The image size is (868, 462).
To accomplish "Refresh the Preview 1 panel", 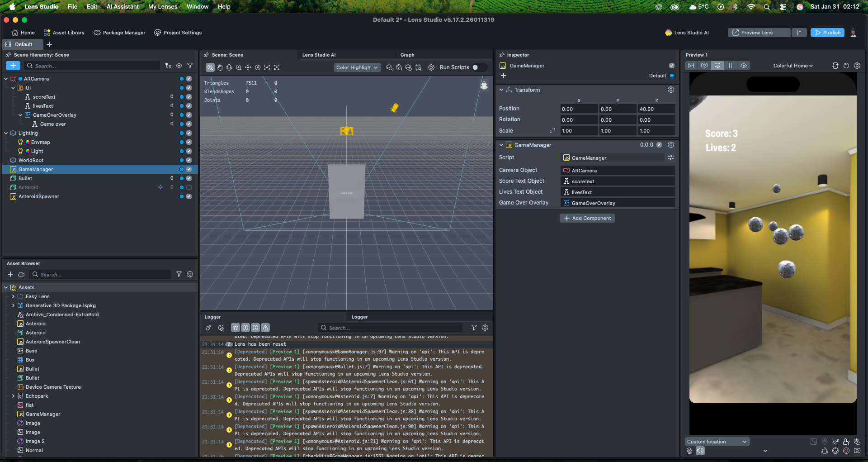I will 846,66.
